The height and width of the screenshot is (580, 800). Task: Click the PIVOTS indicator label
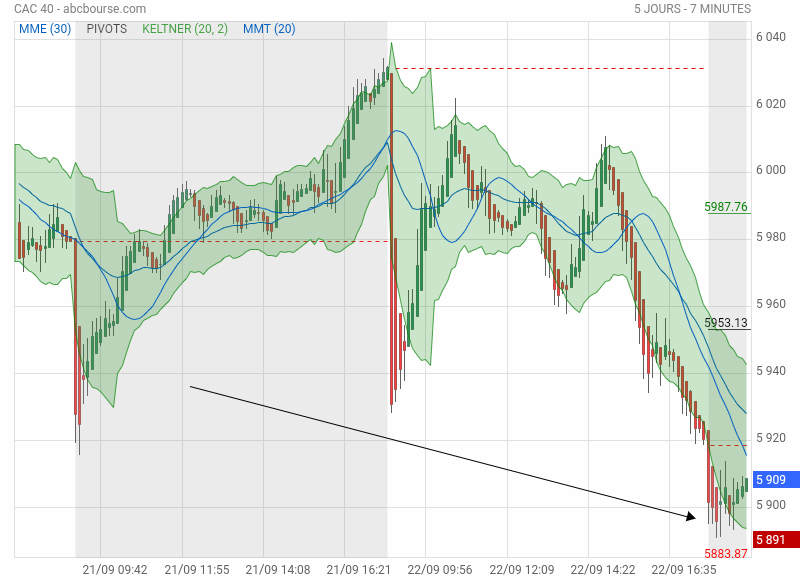pyautogui.click(x=107, y=29)
